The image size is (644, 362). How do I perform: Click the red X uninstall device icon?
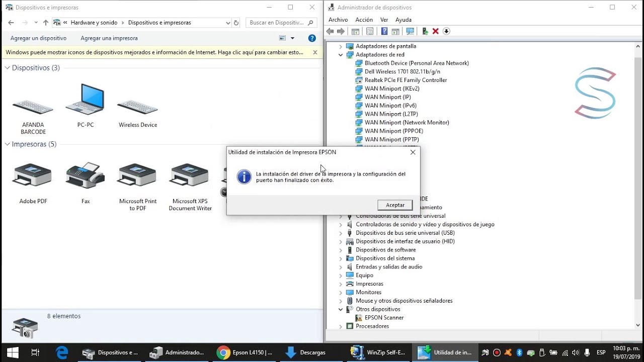pyautogui.click(x=436, y=31)
